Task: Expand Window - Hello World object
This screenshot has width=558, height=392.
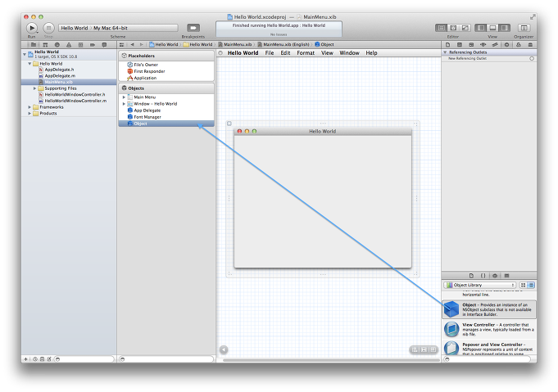Action: tap(124, 104)
